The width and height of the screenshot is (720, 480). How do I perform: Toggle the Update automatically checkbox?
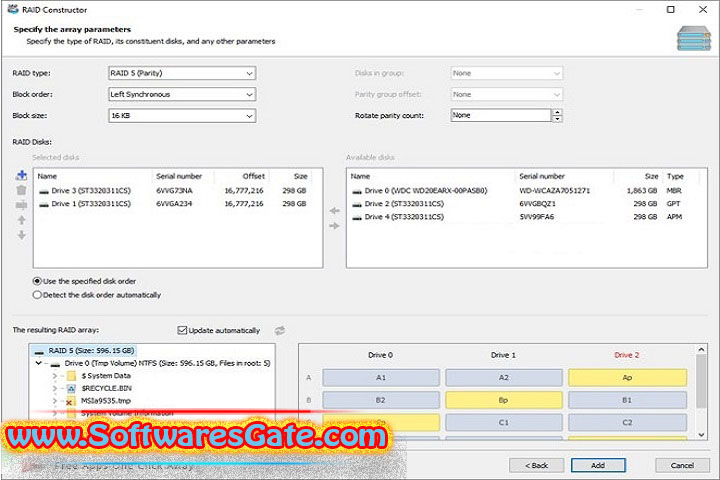tap(182, 330)
